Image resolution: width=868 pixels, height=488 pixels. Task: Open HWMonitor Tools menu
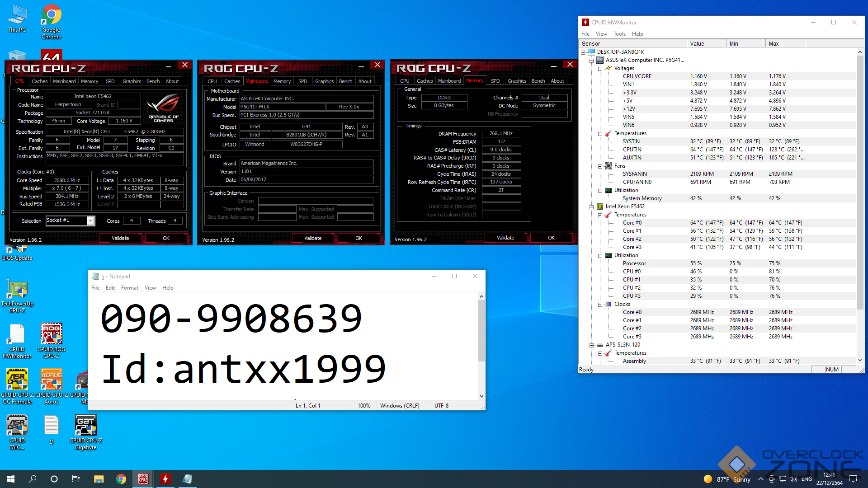coord(619,34)
